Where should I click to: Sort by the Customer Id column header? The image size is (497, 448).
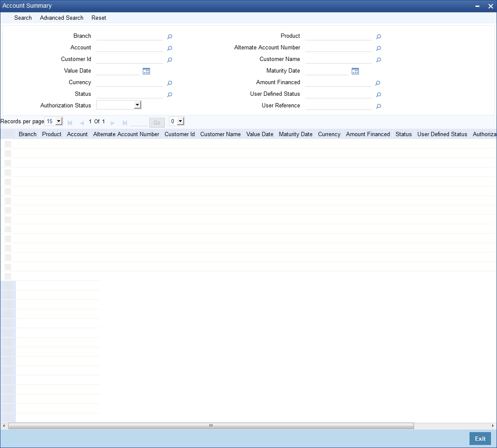pos(179,134)
